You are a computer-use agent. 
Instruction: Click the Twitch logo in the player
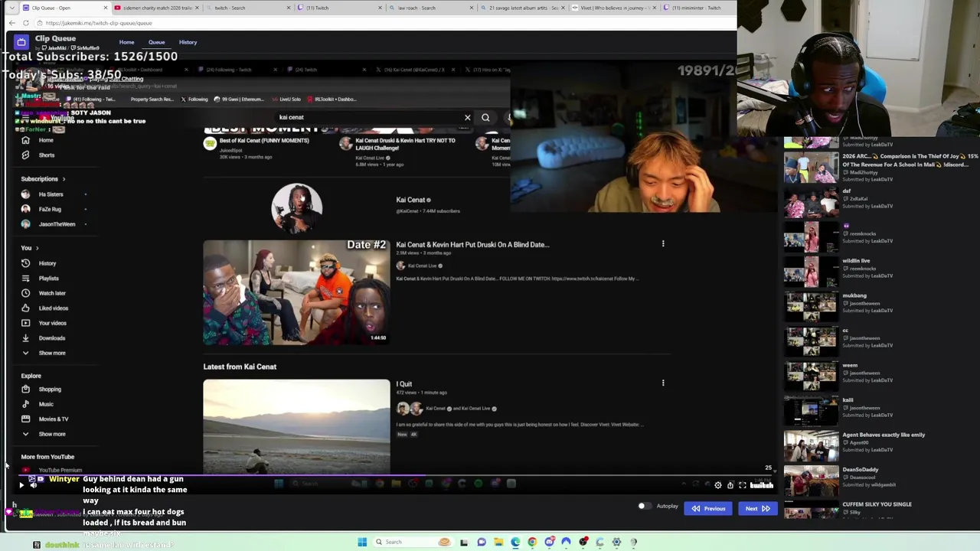[x=761, y=485]
